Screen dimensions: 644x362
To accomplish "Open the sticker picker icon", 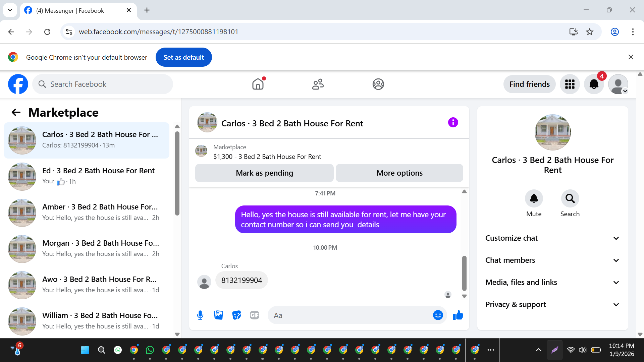I will pyautogui.click(x=236, y=315).
